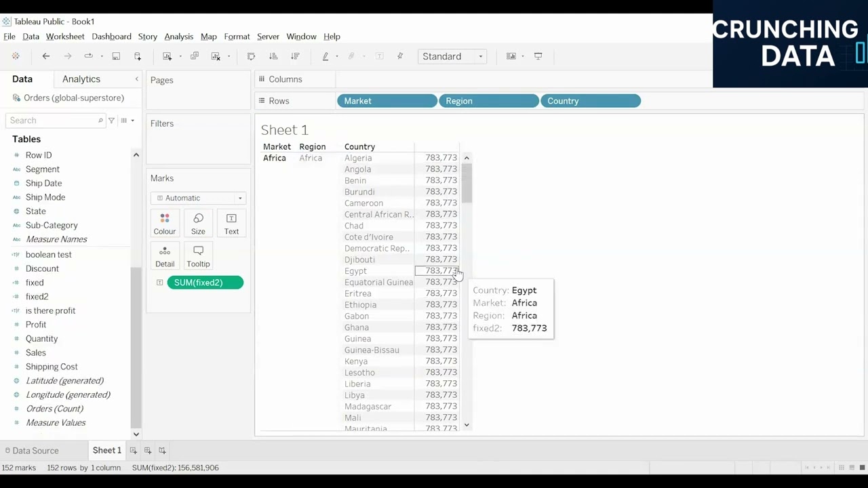
Task: Click the field list scrollbar down arrow
Action: point(136,434)
